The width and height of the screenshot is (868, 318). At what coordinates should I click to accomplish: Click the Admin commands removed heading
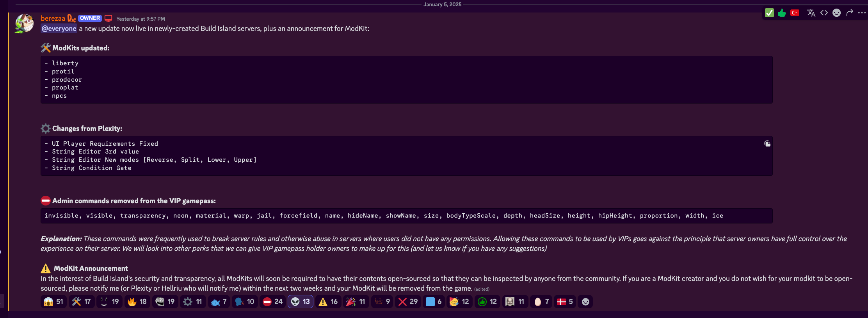click(x=134, y=201)
